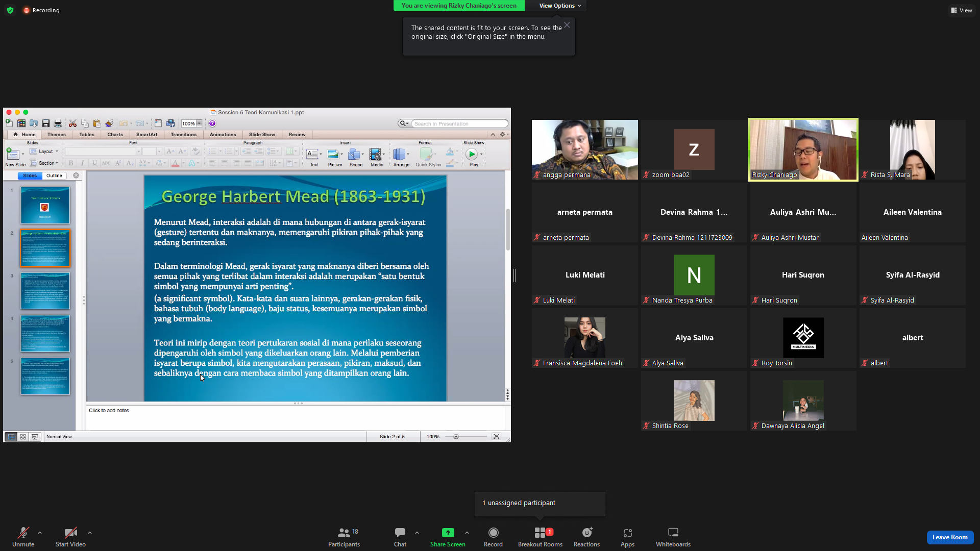Expand share options arrow beside Share Screen
The height and width of the screenshot is (551, 980).
coord(467,533)
